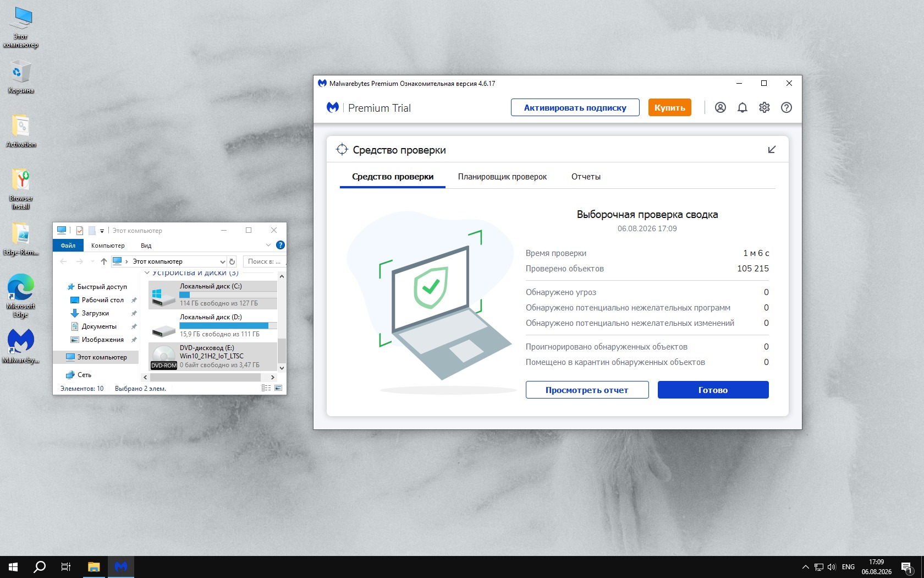924x578 pixels.
Task: Select 'Рабочий стол' in Explorer sidebar
Action: 102,300
